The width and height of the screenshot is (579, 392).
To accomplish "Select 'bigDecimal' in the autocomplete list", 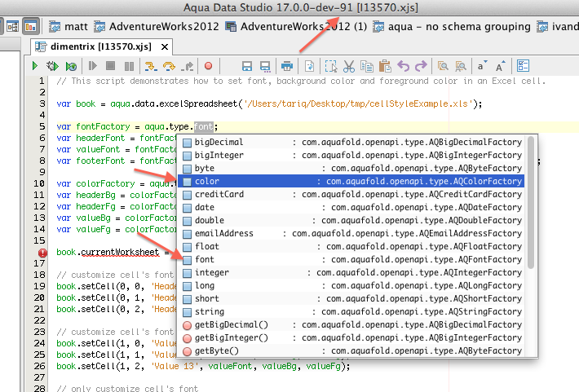I will pyautogui.click(x=351, y=142).
